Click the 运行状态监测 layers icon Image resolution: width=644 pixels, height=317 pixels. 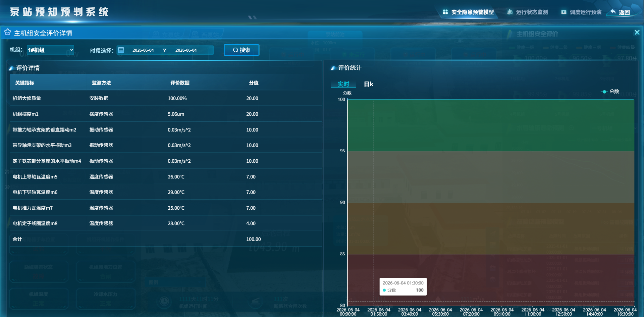pyautogui.click(x=510, y=12)
